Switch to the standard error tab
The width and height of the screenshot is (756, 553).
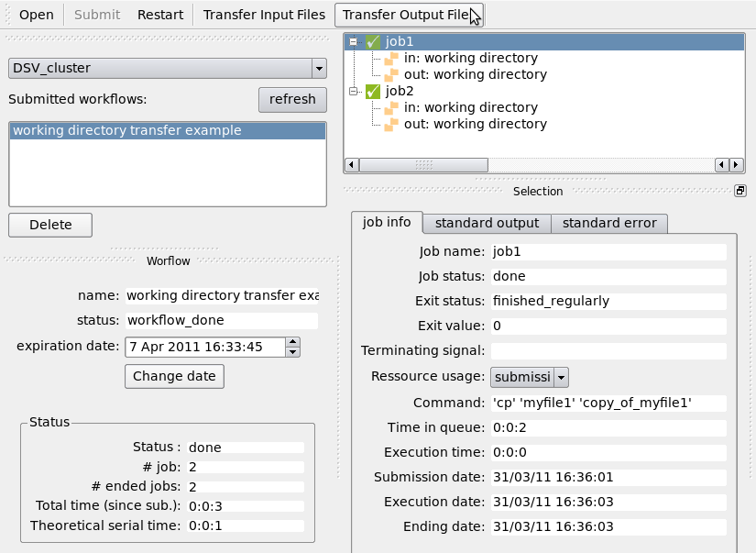(x=609, y=223)
